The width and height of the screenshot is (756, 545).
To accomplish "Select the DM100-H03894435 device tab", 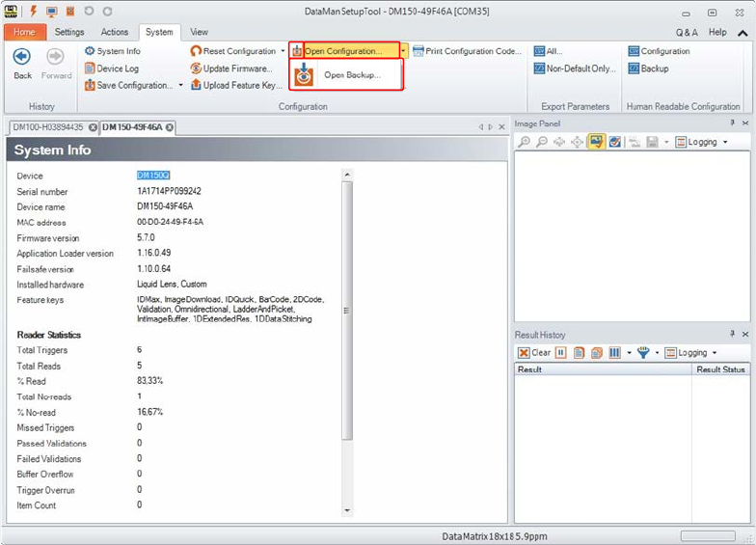I will click(x=47, y=127).
